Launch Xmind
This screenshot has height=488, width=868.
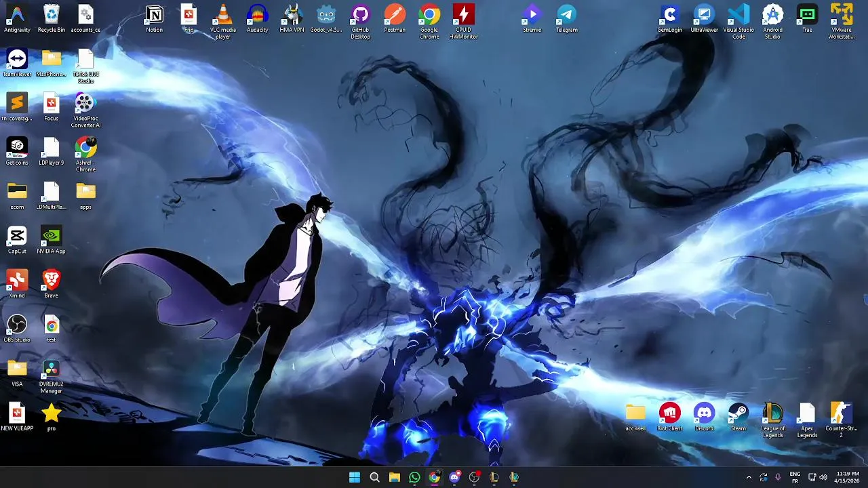coord(17,284)
